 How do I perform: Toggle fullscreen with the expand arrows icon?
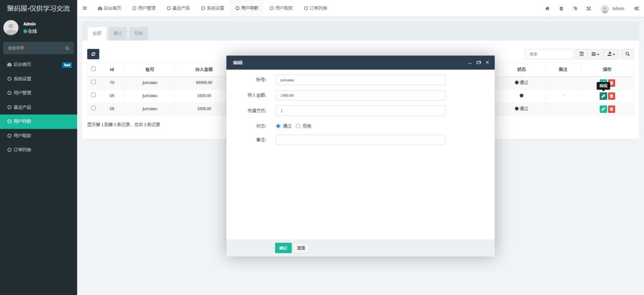[x=588, y=8]
